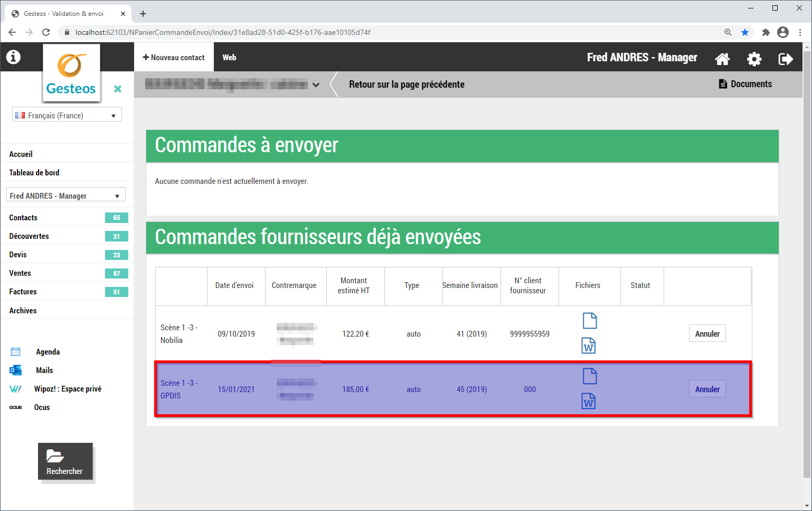Screen dimensions: 812x511
Task: Select Nouveau contact tab
Action: 174,58
